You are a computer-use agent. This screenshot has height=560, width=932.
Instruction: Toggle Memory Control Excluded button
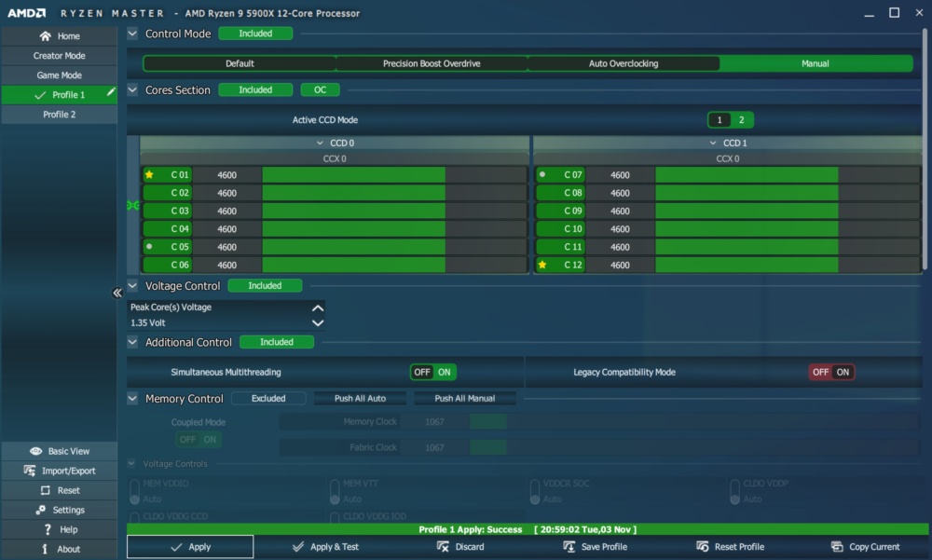(268, 398)
